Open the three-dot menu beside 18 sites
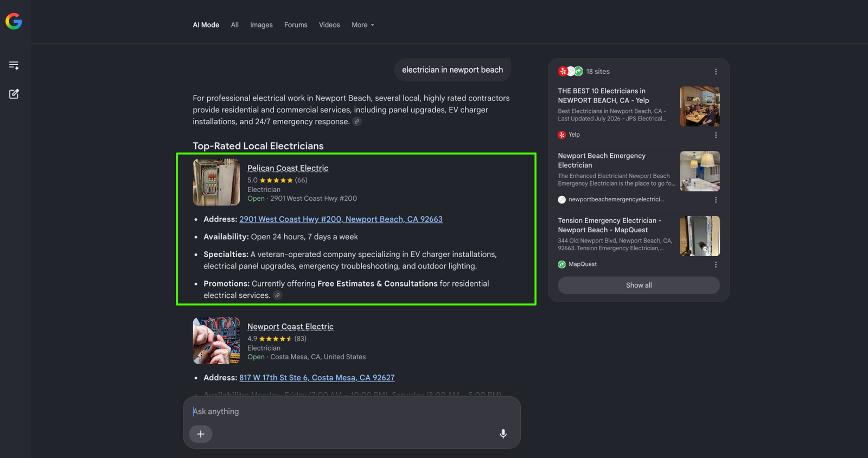Image resolution: width=868 pixels, height=458 pixels. coord(716,72)
